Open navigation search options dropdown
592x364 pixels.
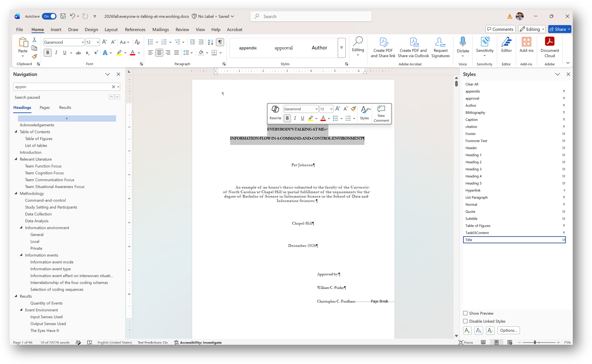(118, 87)
